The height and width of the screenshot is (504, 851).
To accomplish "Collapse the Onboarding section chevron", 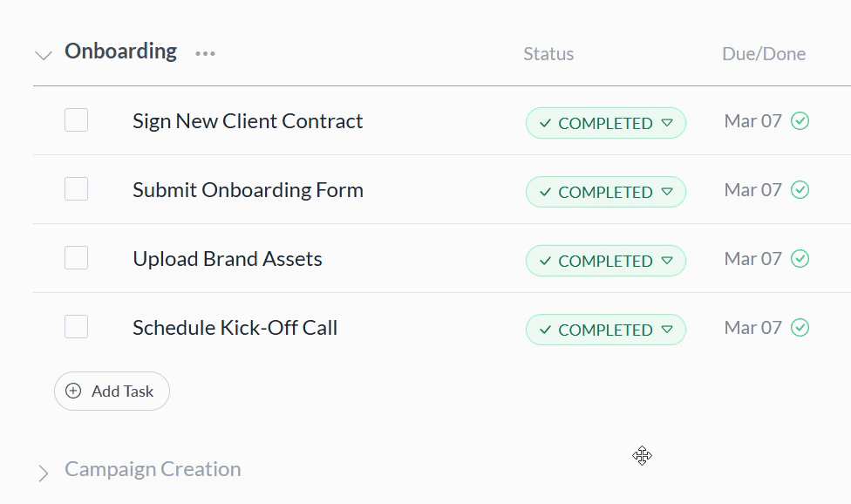I will [43, 56].
